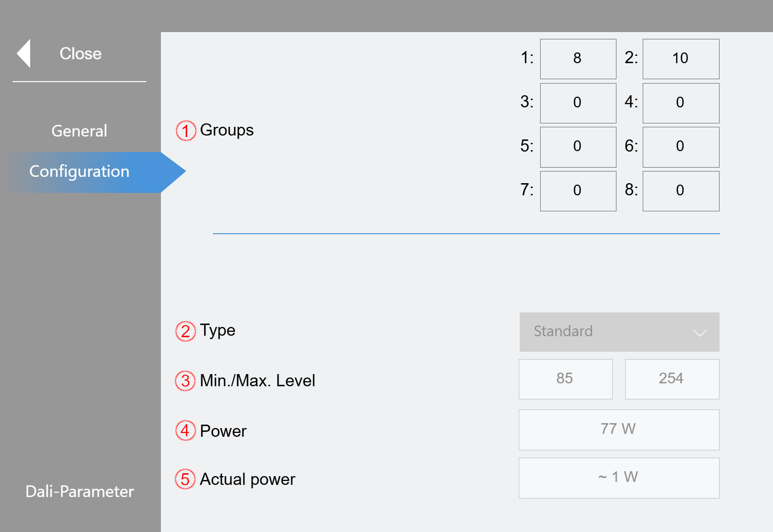This screenshot has width=773, height=532.
Task: Expand the Type dropdown chevron
Action: pos(700,333)
